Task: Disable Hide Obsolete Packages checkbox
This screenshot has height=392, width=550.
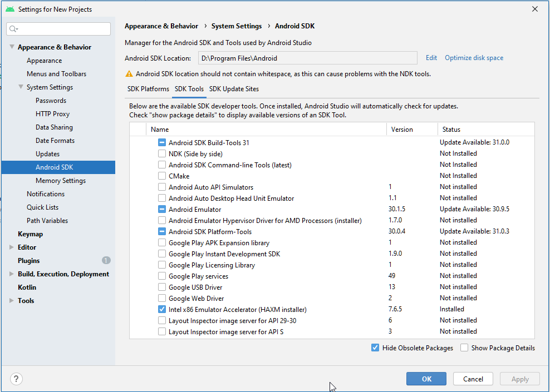Action: coord(375,348)
